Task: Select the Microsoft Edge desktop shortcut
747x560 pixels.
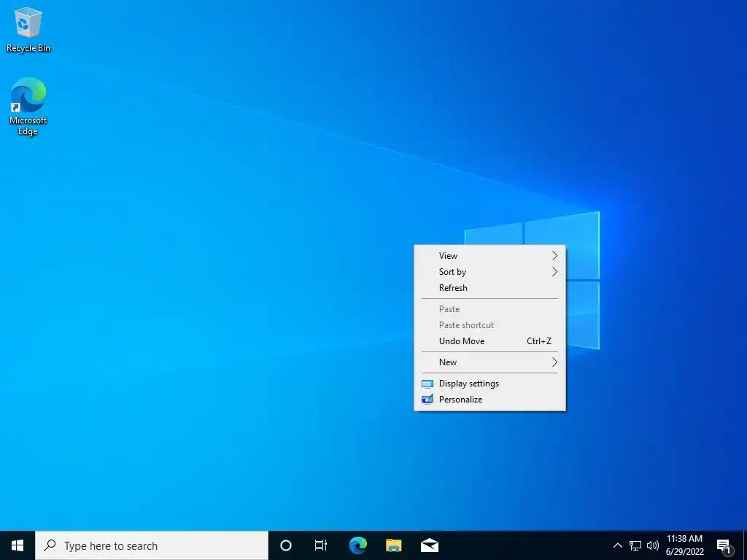Action: pyautogui.click(x=28, y=106)
